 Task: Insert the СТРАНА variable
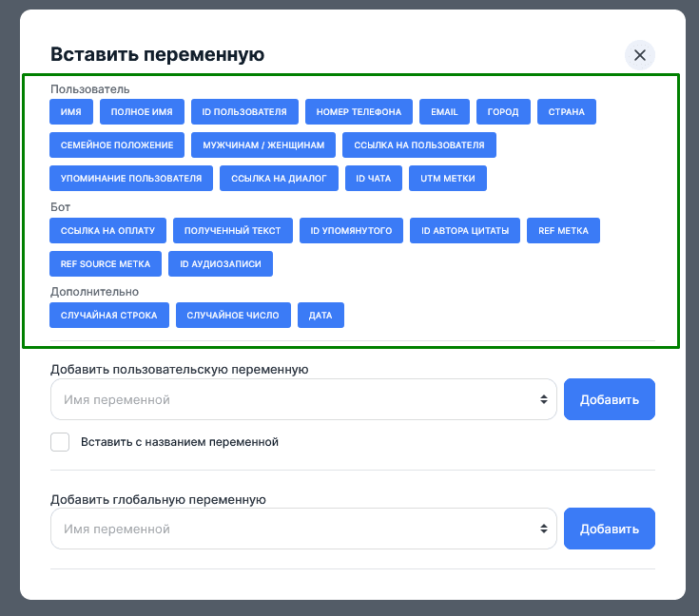point(567,112)
